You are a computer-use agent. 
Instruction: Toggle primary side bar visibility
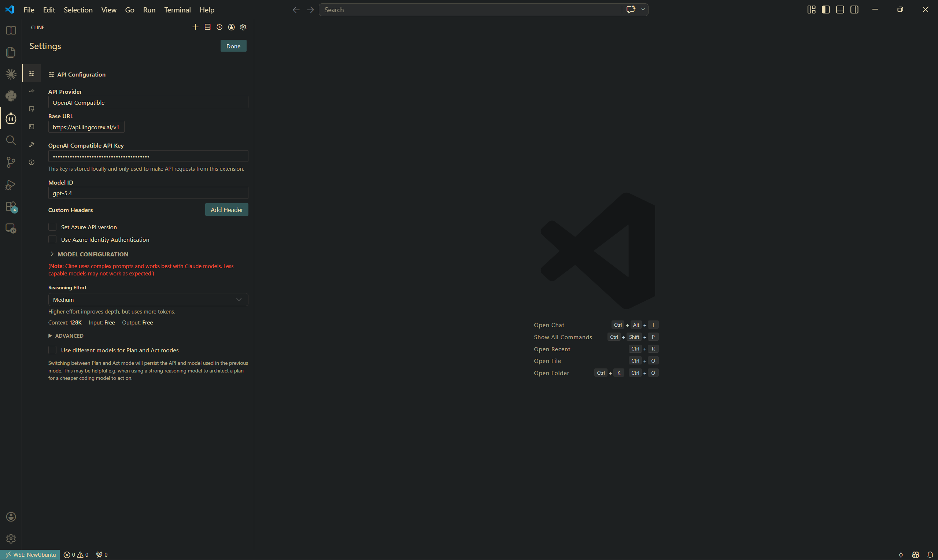826,10
